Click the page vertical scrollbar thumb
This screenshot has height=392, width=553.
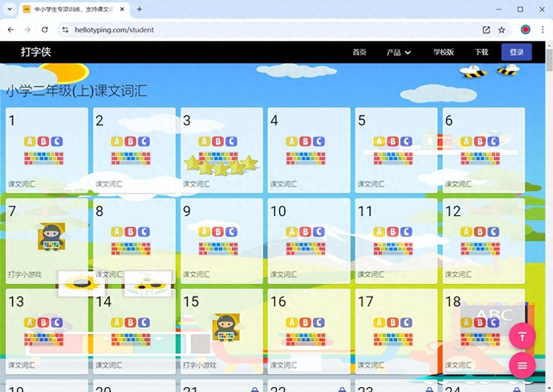(549, 60)
